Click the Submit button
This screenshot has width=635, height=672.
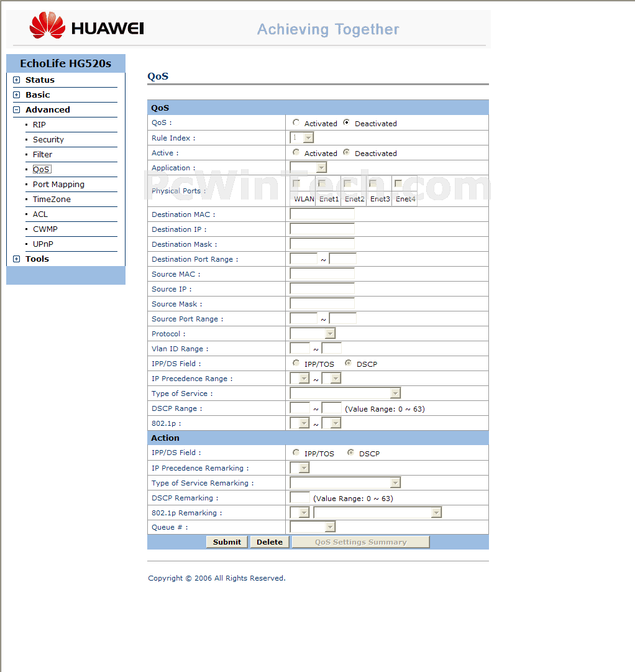pos(227,542)
